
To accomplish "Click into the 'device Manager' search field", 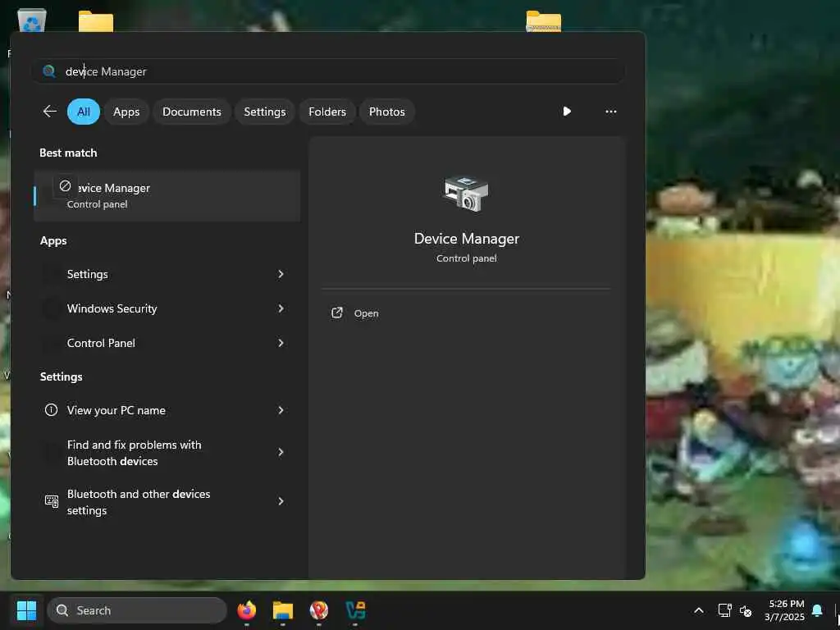I will pyautogui.click(x=328, y=71).
